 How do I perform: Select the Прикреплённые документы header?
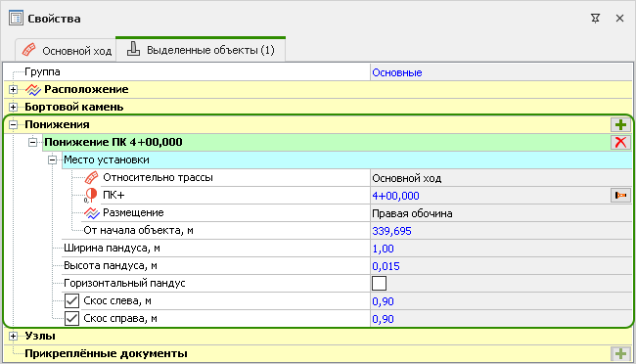(107, 353)
